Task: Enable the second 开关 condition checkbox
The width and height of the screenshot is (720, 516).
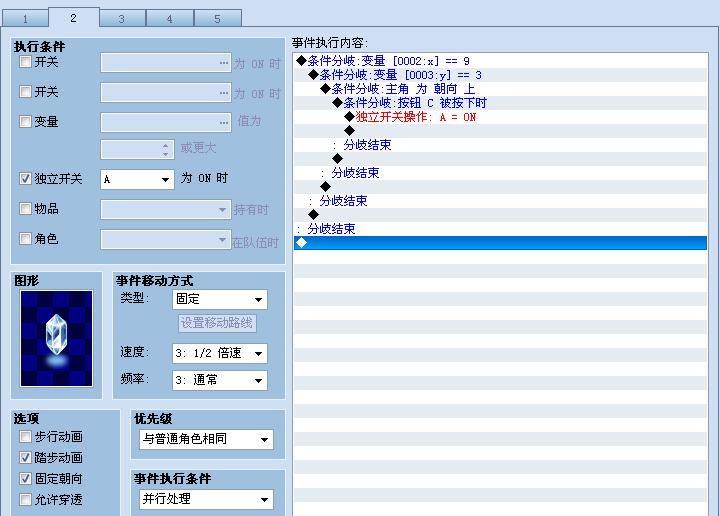Action: [x=25, y=91]
